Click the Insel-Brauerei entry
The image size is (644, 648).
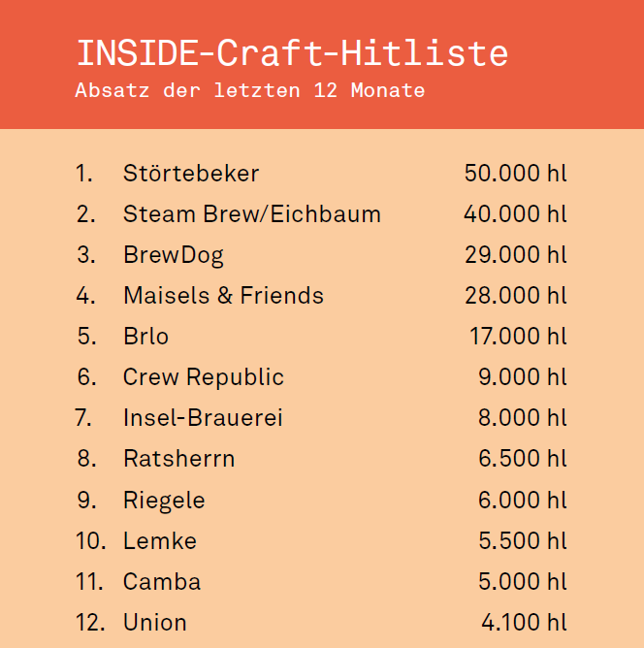click(x=203, y=418)
